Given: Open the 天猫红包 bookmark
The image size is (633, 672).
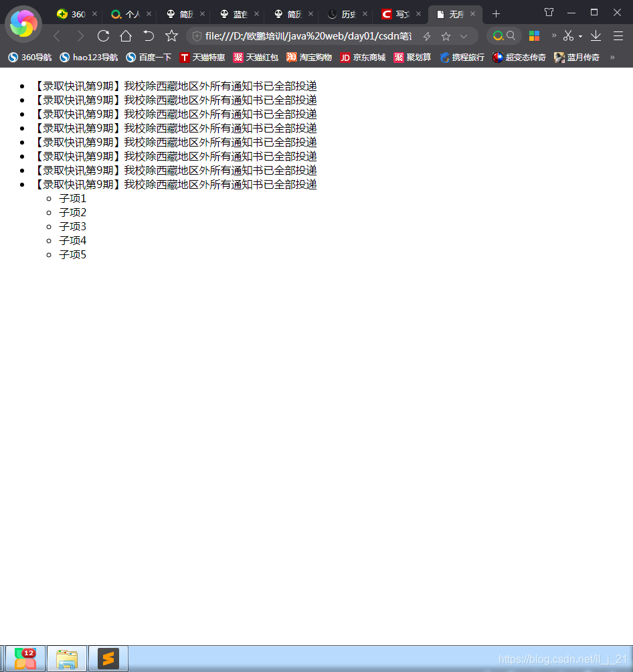Looking at the screenshot, I should [x=256, y=57].
